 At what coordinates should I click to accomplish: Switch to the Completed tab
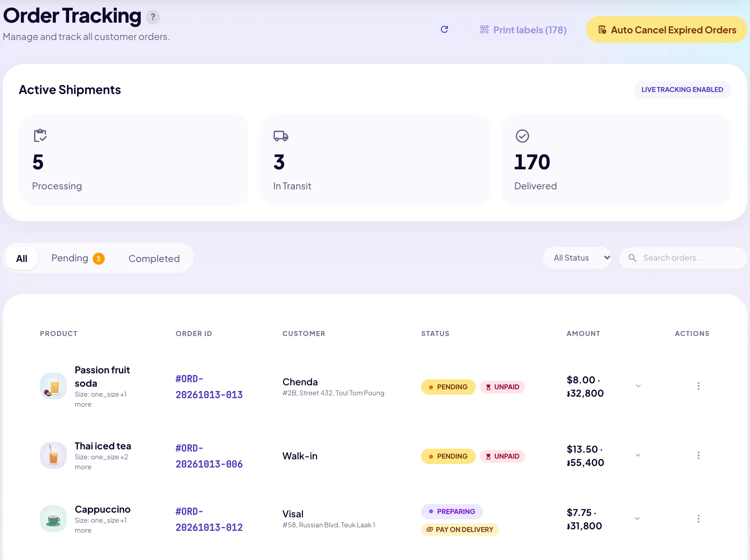tap(154, 258)
